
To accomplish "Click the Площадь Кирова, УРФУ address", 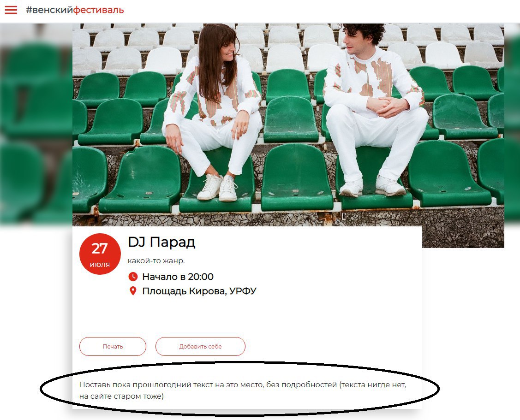I will pos(199,291).
